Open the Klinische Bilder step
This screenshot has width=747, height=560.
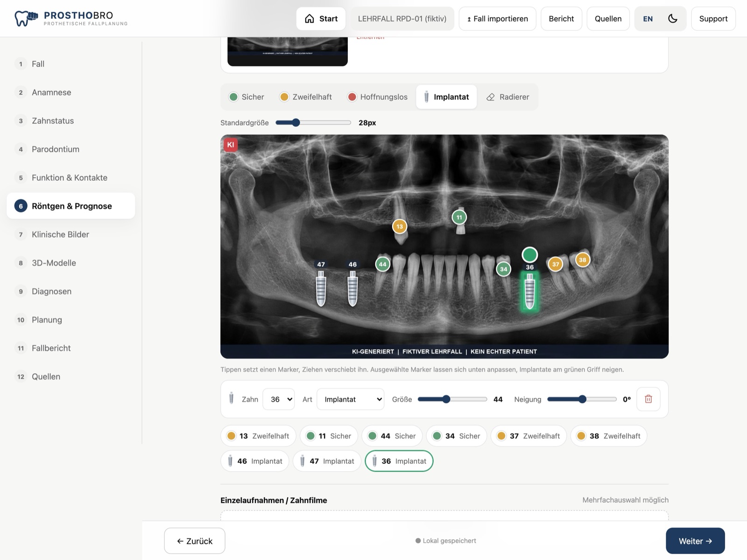pyautogui.click(x=71, y=234)
